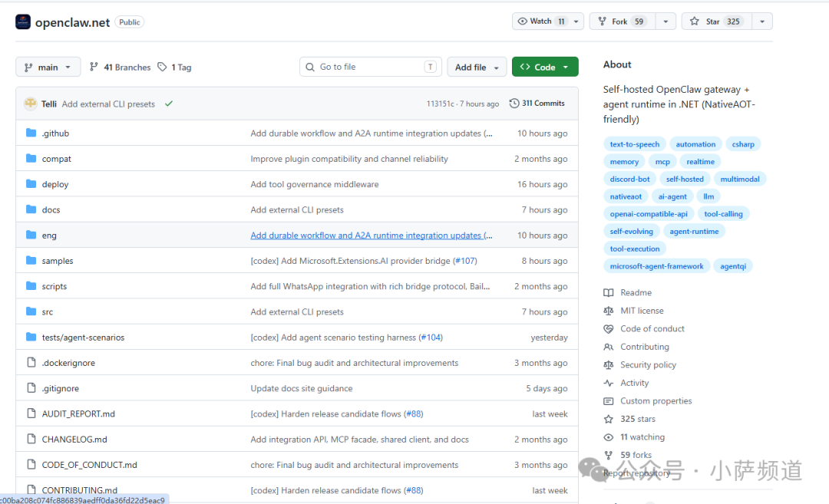829x504 pixels.
Task: Click the openclaw.net repository avatar icon
Action: pyautogui.click(x=23, y=22)
